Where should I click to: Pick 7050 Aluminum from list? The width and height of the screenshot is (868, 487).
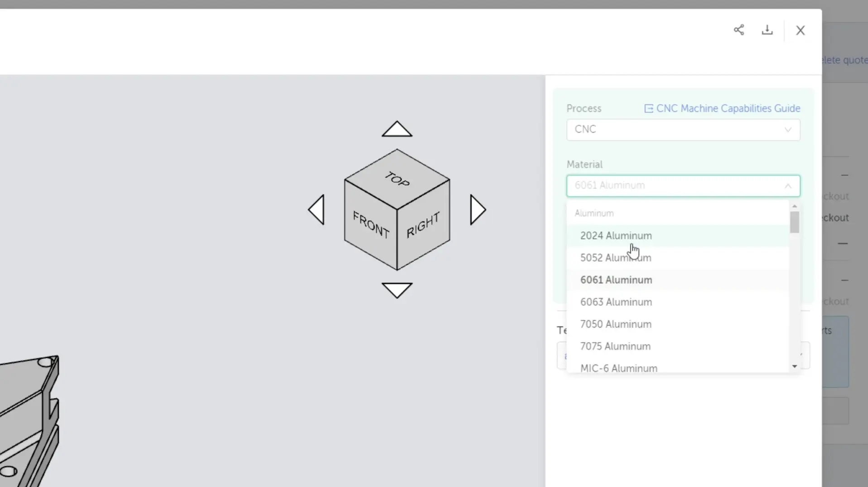tap(616, 325)
